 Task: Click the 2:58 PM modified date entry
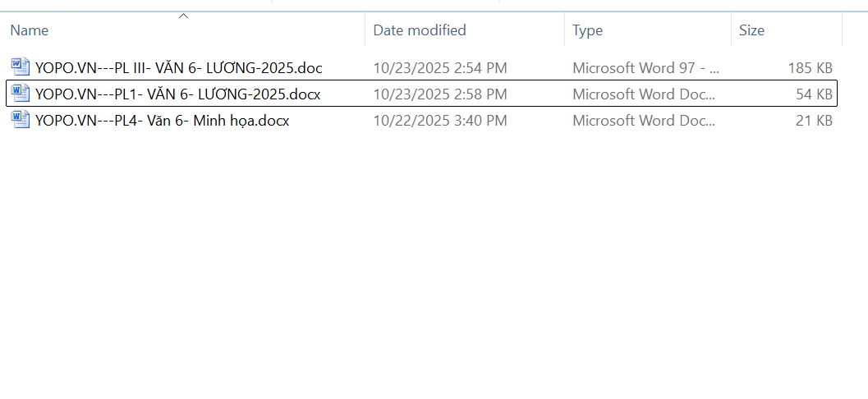tap(439, 94)
